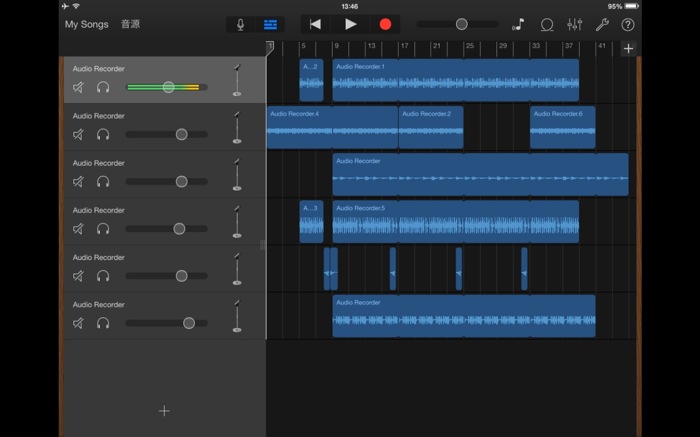Open song sections with ruler plus button
700x437 pixels.
(628, 48)
